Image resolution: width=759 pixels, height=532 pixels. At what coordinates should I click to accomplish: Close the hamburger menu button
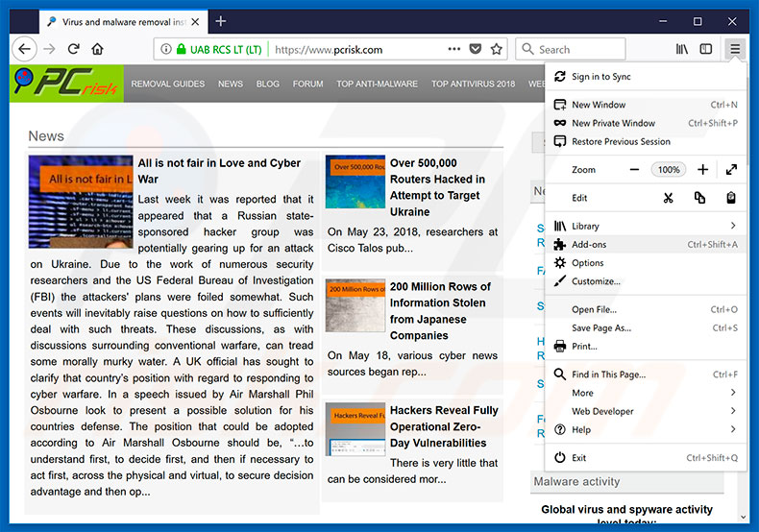735,49
